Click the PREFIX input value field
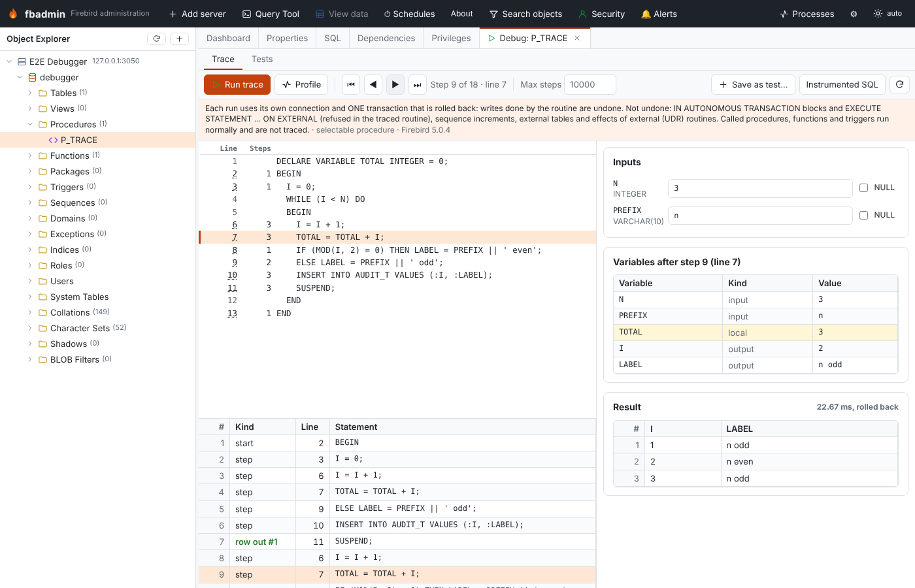 click(760, 216)
